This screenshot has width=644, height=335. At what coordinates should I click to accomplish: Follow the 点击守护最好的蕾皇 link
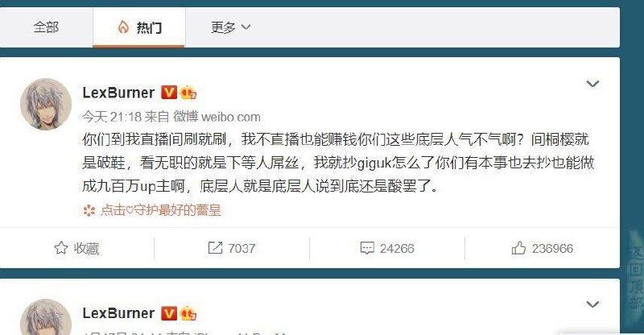pyautogui.click(x=160, y=210)
